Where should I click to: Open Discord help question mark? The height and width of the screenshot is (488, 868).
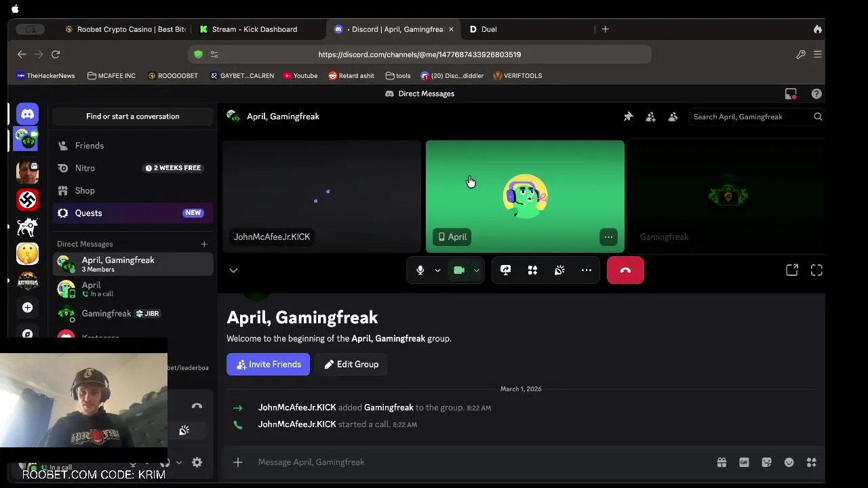(x=816, y=94)
